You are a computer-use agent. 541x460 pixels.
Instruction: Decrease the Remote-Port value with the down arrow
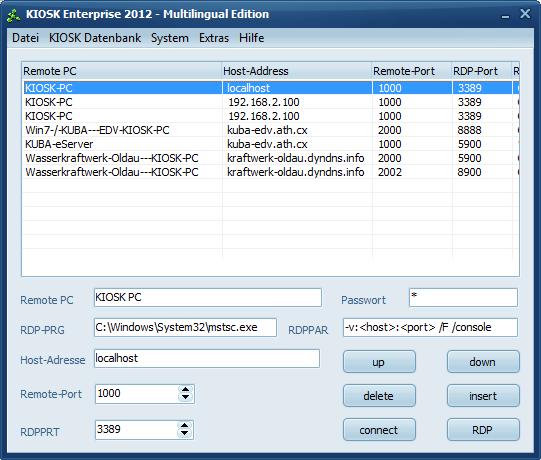point(186,397)
